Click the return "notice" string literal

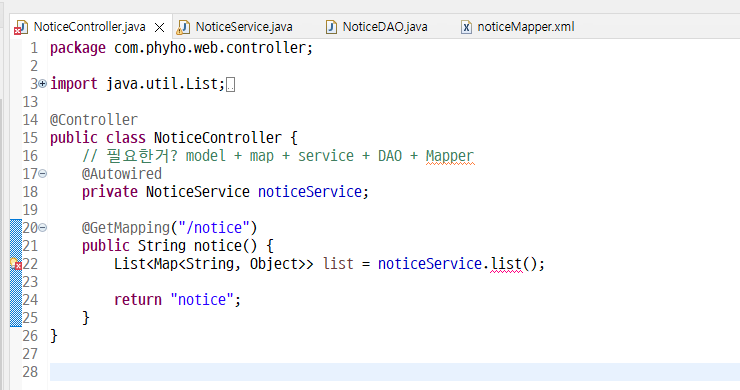pyautogui.click(x=202, y=299)
